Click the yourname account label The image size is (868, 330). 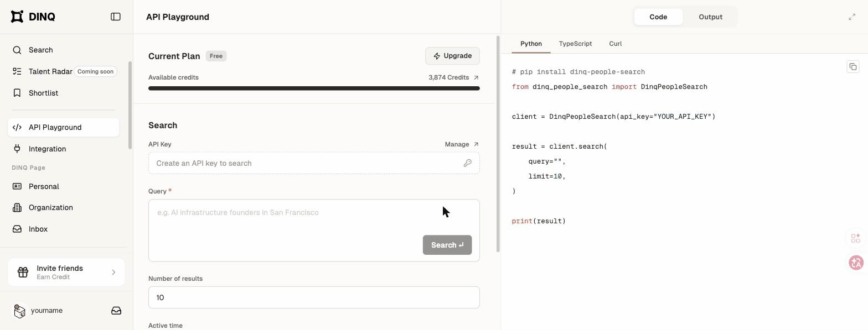[x=46, y=311]
